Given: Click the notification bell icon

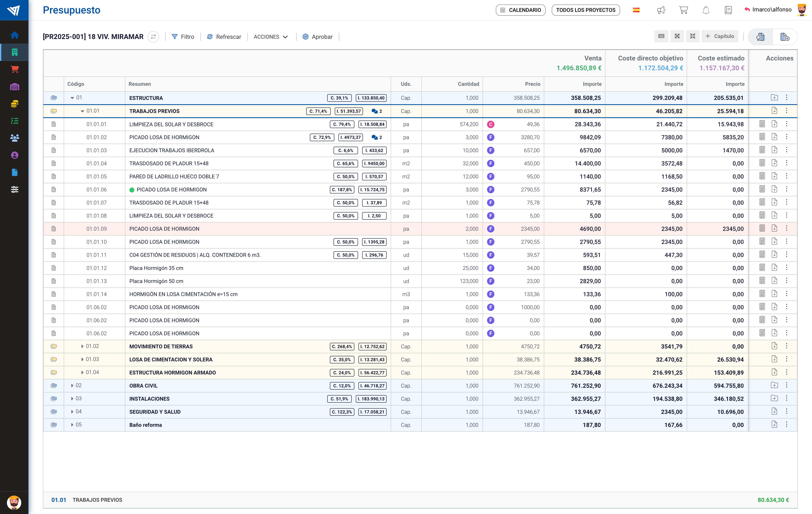Looking at the screenshot, I should coord(706,10).
